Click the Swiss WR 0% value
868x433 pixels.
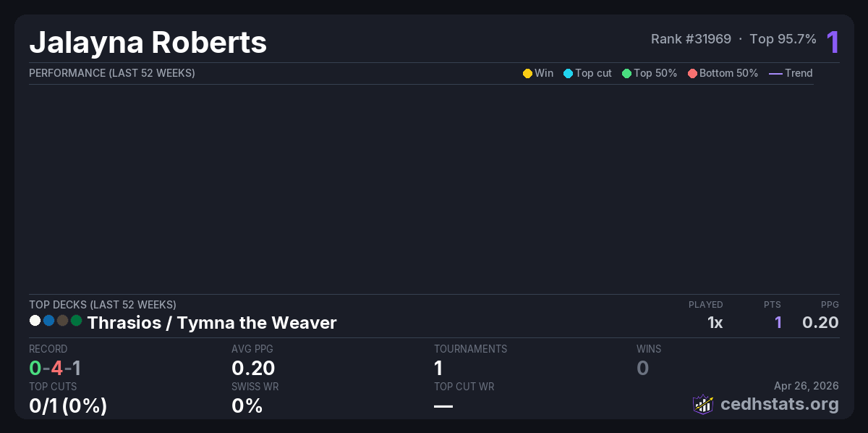click(247, 405)
